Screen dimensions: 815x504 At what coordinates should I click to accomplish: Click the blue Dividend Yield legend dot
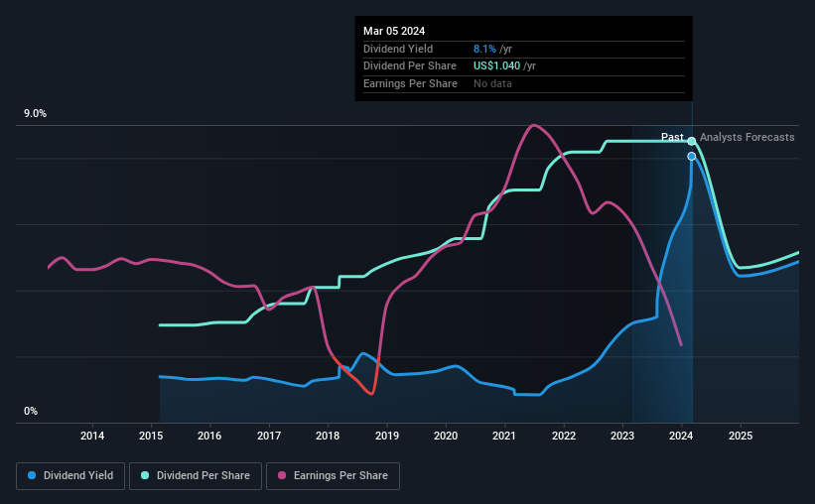click(x=32, y=475)
